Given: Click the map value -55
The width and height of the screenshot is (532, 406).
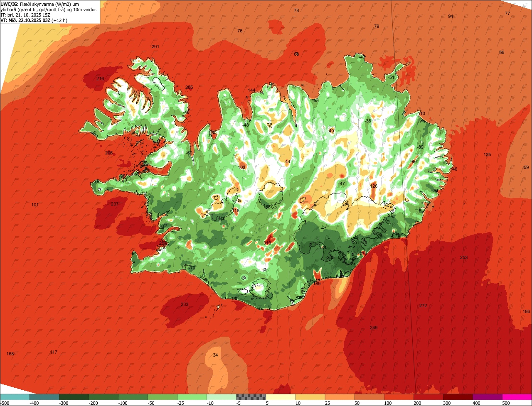Looking at the screenshot, I should point(316,101).
